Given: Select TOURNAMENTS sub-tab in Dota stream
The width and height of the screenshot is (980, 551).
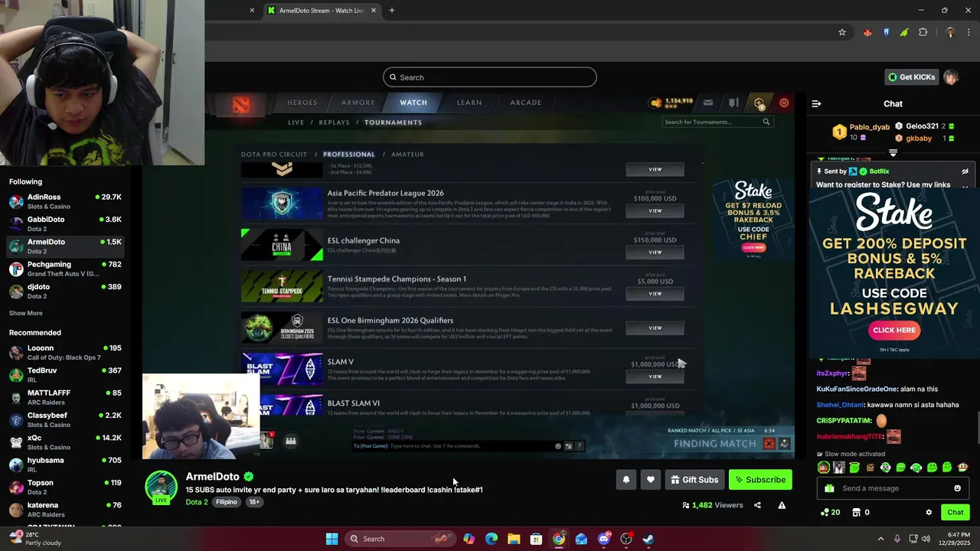Looking at the screenshot, I should 393,122.
